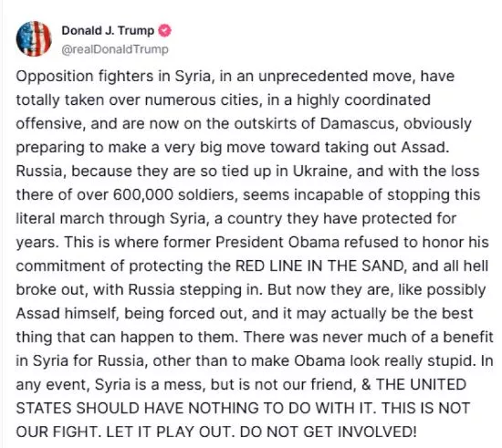Click the words "highly coordinated" in the post
This screenshot has height=448, width=502.
(x=363, y=100)
